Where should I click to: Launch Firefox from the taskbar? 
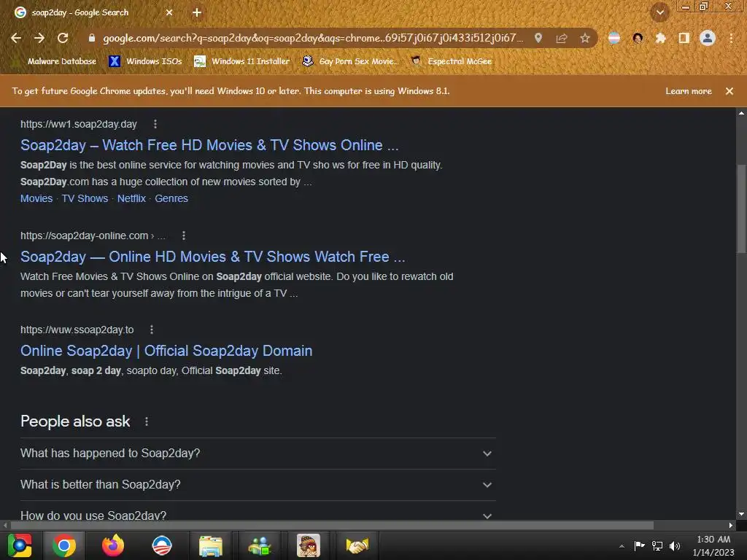[113, 545]
